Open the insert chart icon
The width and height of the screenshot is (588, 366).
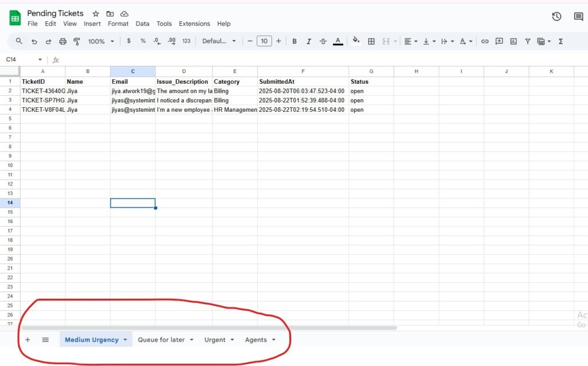pos(513,41)
